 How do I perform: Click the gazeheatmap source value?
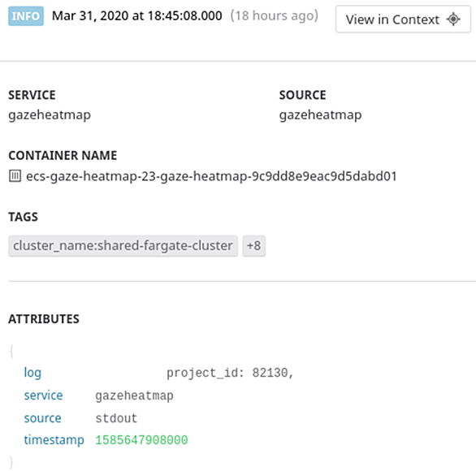tap(320, 115)
